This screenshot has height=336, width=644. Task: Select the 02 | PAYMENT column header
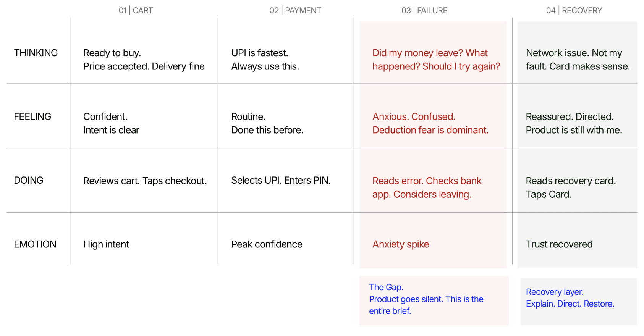(295, 10)
